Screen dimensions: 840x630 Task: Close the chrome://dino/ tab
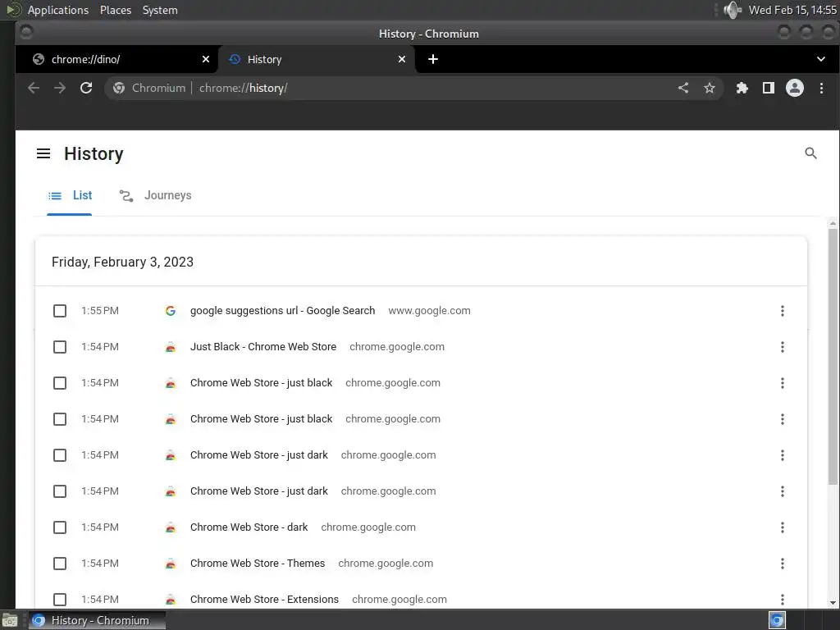(x=206, y=59)
